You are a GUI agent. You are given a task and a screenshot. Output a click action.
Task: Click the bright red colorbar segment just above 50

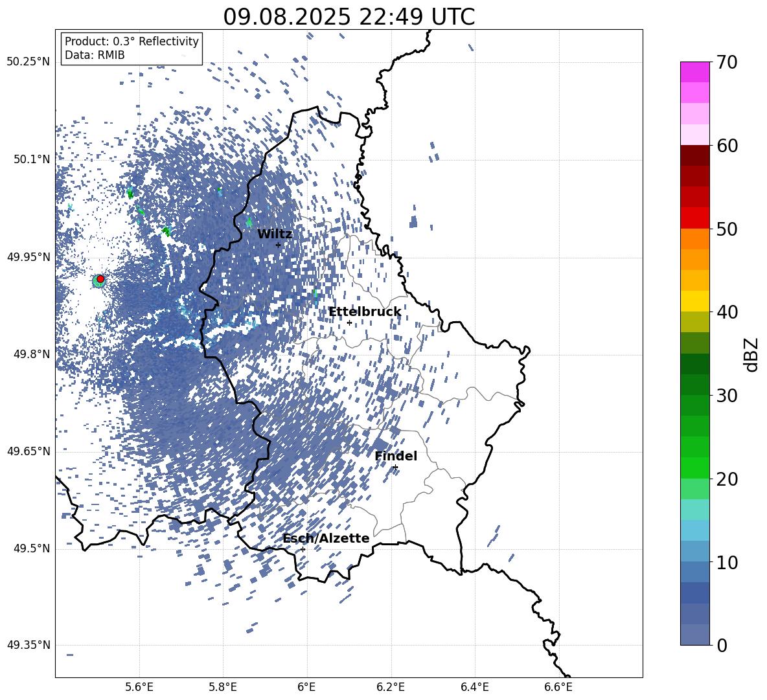[694, 218]
